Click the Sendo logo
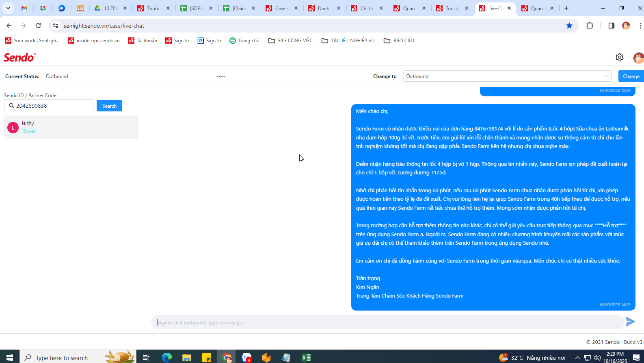Viewport: 644px width, 363px height. (x=19, y=57)
